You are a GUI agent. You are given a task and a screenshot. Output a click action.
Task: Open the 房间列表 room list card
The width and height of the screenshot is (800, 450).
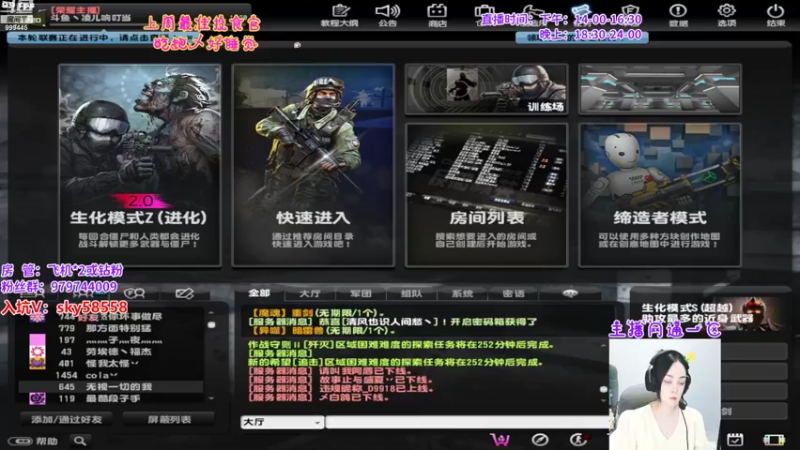[486, 194]
